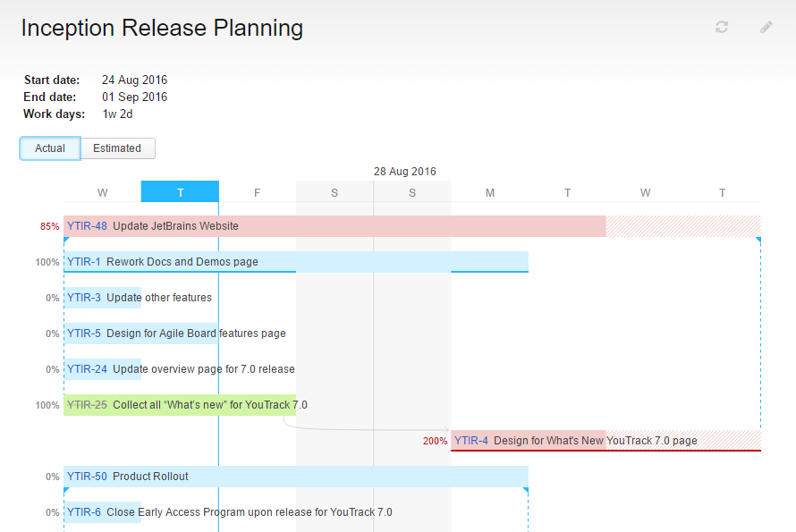Click the striped overdue section of YTIR-48 bar

[683, 226]
